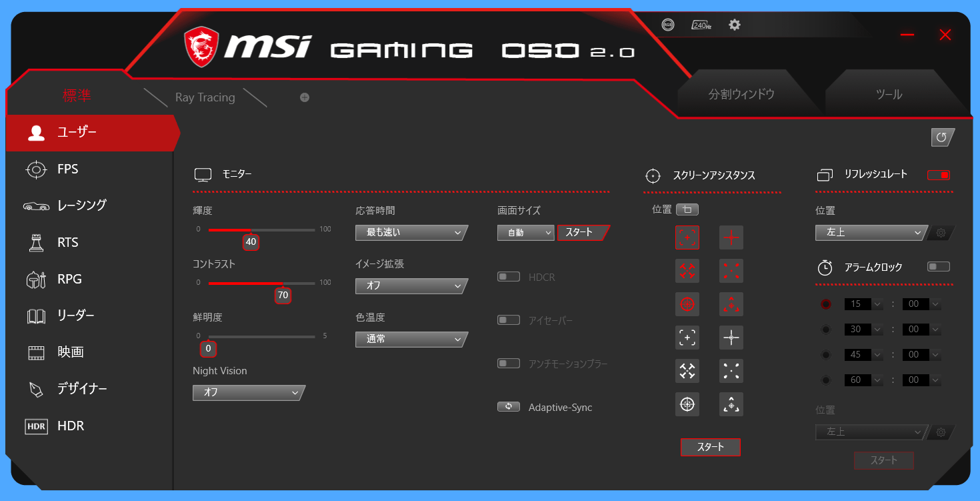Open the 応答時間 dropdown showing 最も速い
Image resolution: width=980 pixels, height=501 pixels.
411,233
